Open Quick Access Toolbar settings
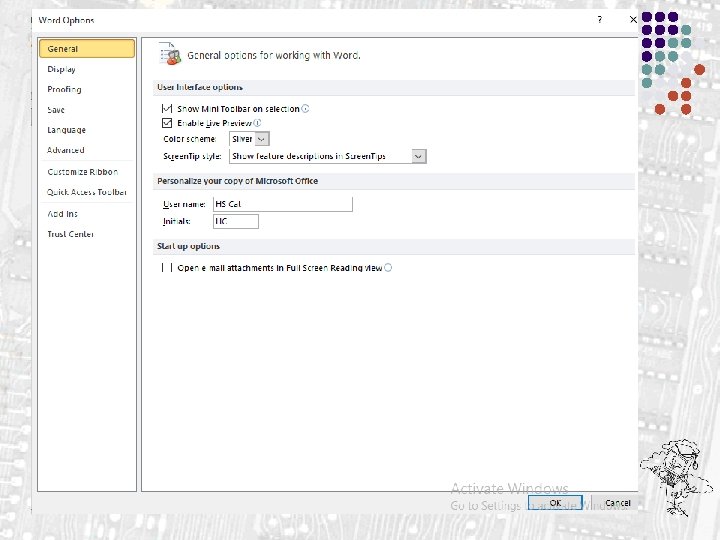This screenshot has width=720, height=540. 87,192
